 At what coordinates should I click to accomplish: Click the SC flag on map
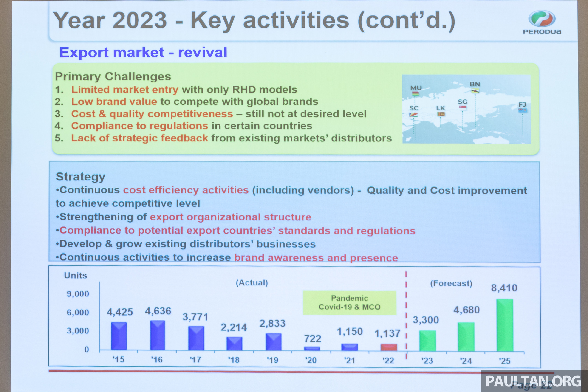[413, 115]
